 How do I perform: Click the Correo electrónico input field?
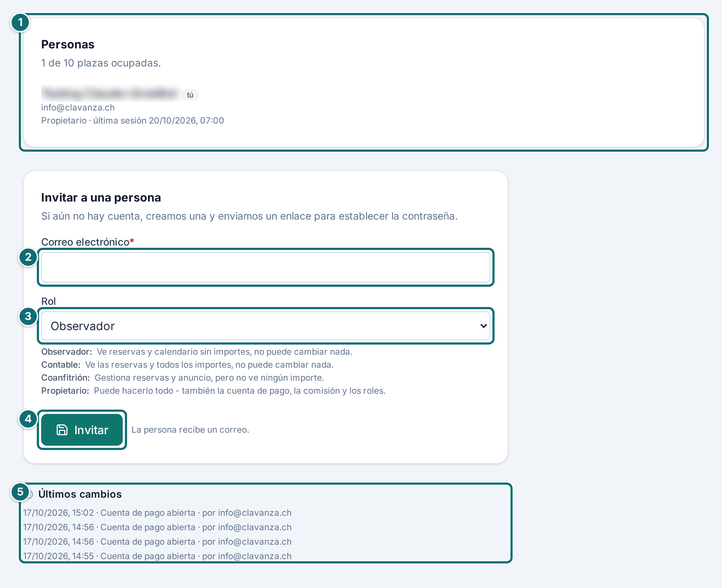click(x=266, y=267)
